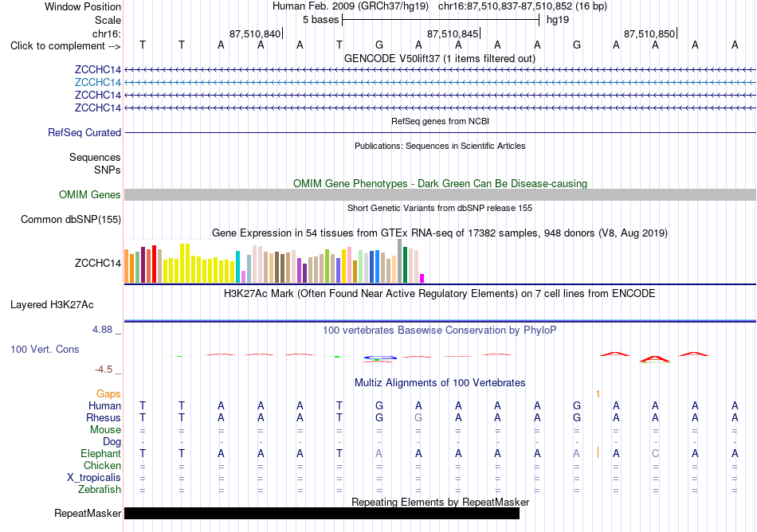Click the magenta bar in GTEx expression chart
Screen dimensions: 757x532
click(x=422, y=278)
